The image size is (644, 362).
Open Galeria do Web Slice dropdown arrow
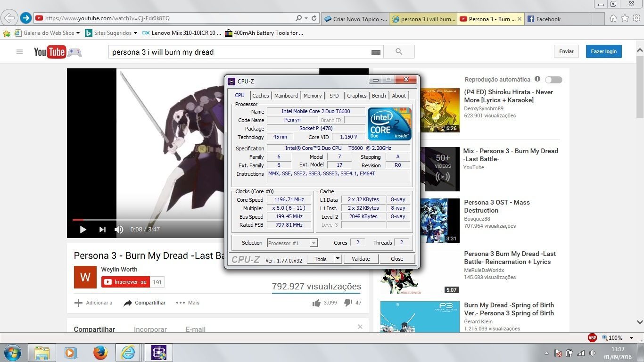(x=78, y=33)
